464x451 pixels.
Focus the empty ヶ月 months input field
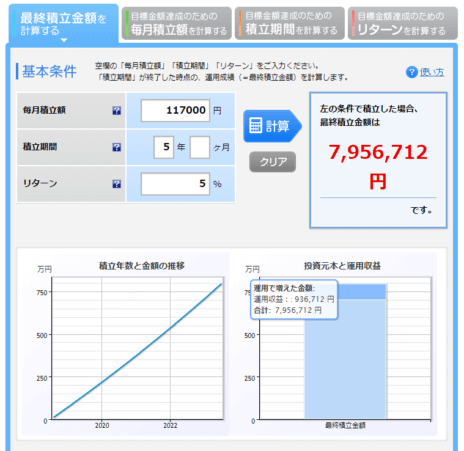tap(200, 147)
